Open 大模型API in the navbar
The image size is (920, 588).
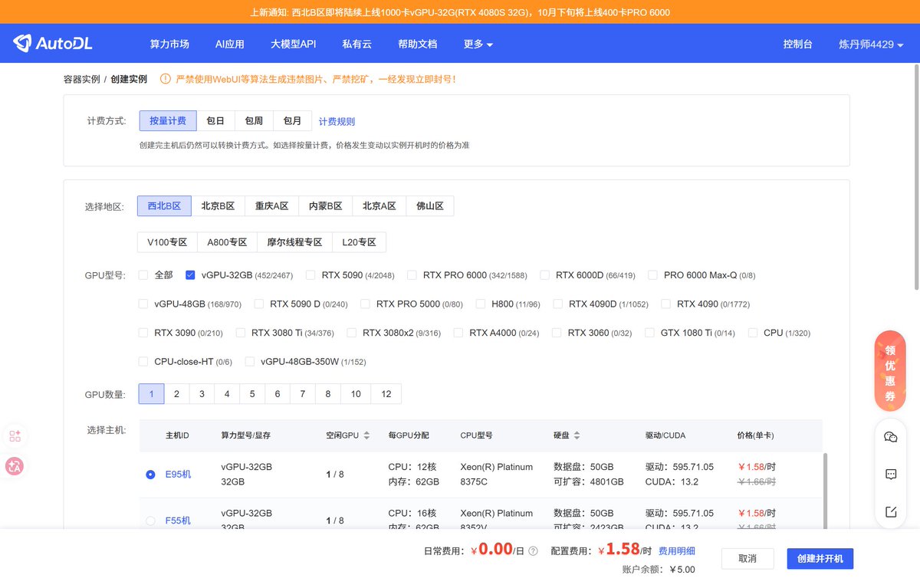pyautogui.click(x=293, y=44)
